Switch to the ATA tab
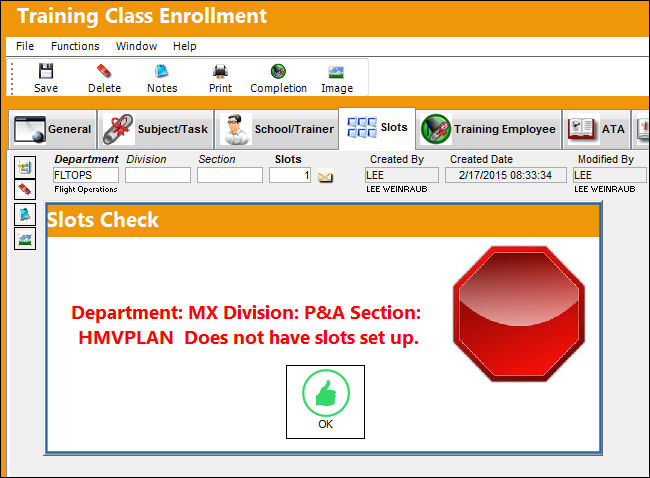This screenshot has width=650, height=478. (x=596, y=129)
